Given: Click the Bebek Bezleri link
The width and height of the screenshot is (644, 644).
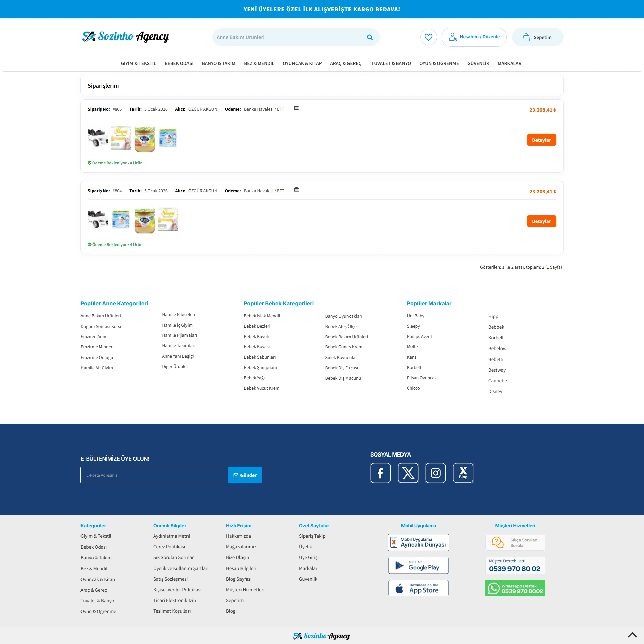Looking at the screenshot, I should pos(257,326).
